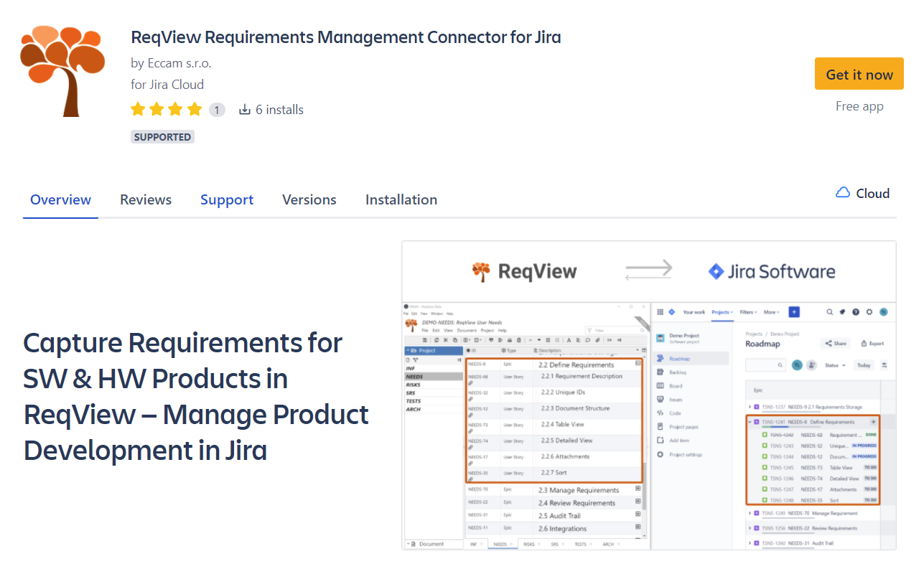Open the Installation tab
The image size is (924, 574).
(x=401, y=199)
